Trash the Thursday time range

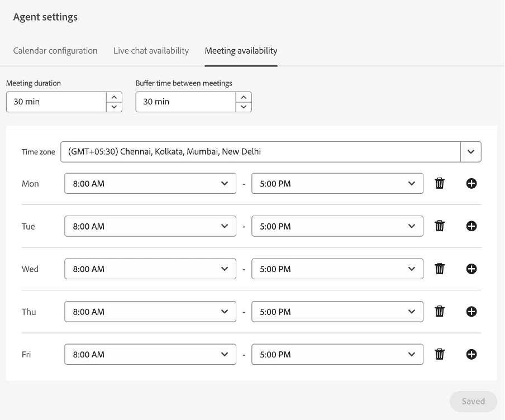(440, 312)
